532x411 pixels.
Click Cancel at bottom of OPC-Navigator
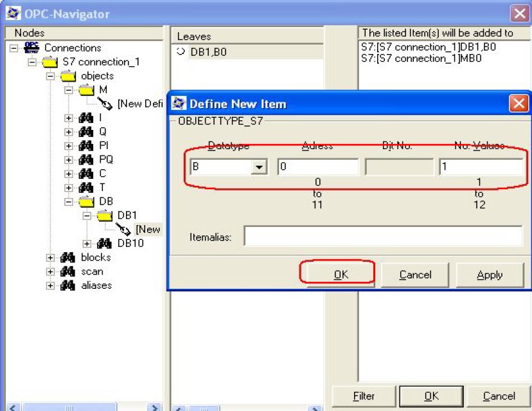[x=499, y=396]
